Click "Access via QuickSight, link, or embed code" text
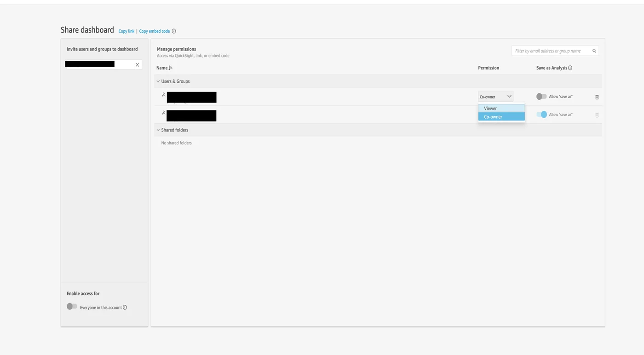This screenshot has height=355, width=644. pos(193,56)
